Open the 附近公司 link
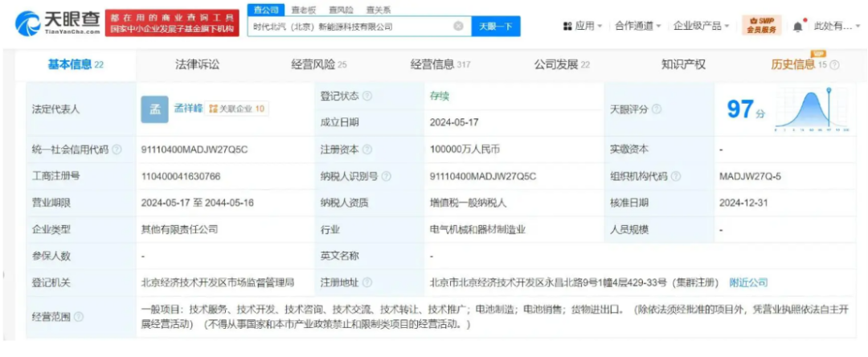This screenshot has height=357, width=868. [748, 283]
